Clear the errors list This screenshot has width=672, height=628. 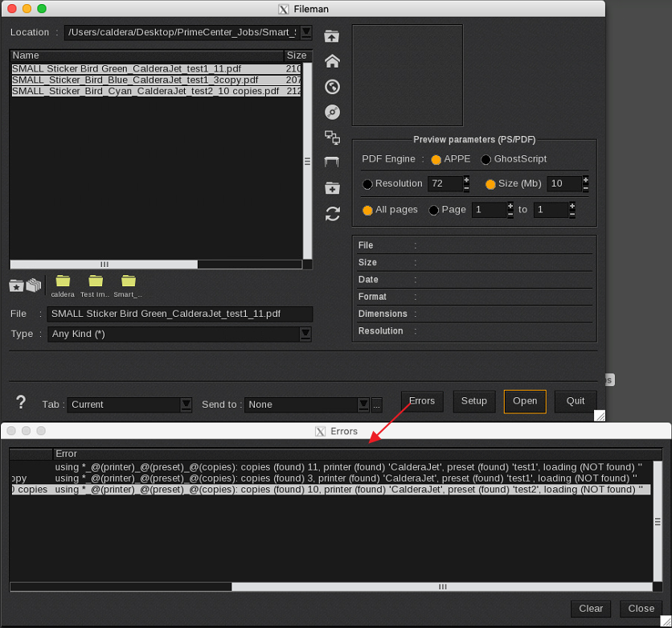click(591, 609)
